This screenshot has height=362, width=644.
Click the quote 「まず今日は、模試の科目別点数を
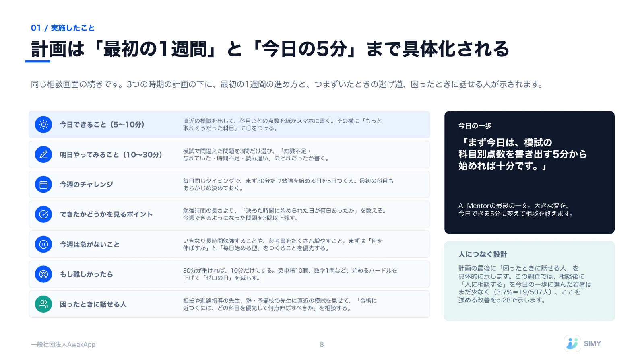pos(522,154)
